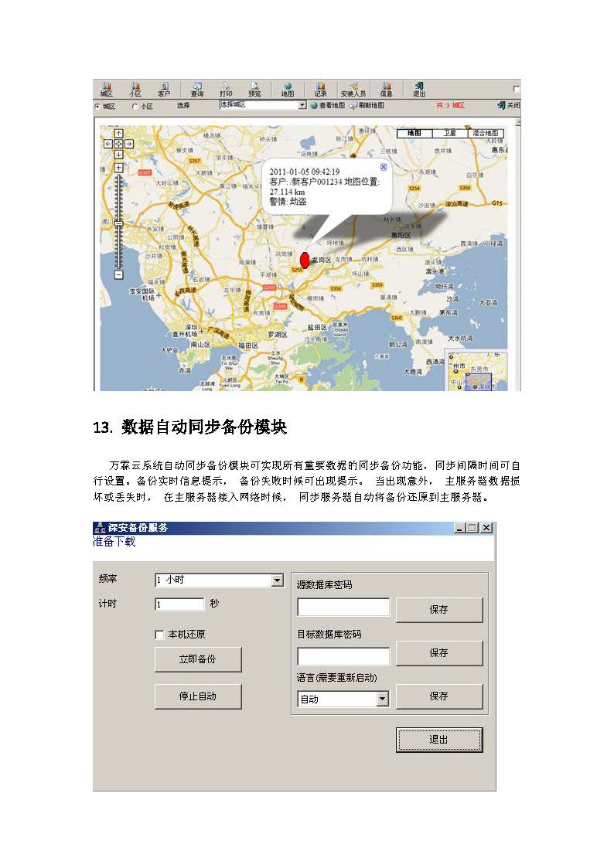Viewport: 614px width, 868px height.
Task: Click 查看地图 view map button
Action: [328, 105]
